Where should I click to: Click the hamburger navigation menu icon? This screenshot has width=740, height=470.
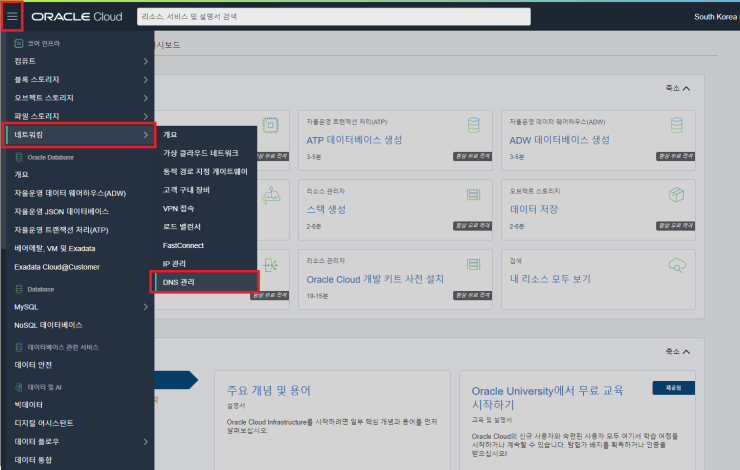coord(12,17)
